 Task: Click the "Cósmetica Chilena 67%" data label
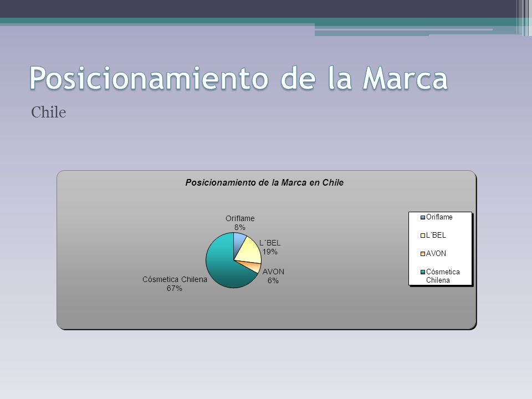[x=175, y=284]
